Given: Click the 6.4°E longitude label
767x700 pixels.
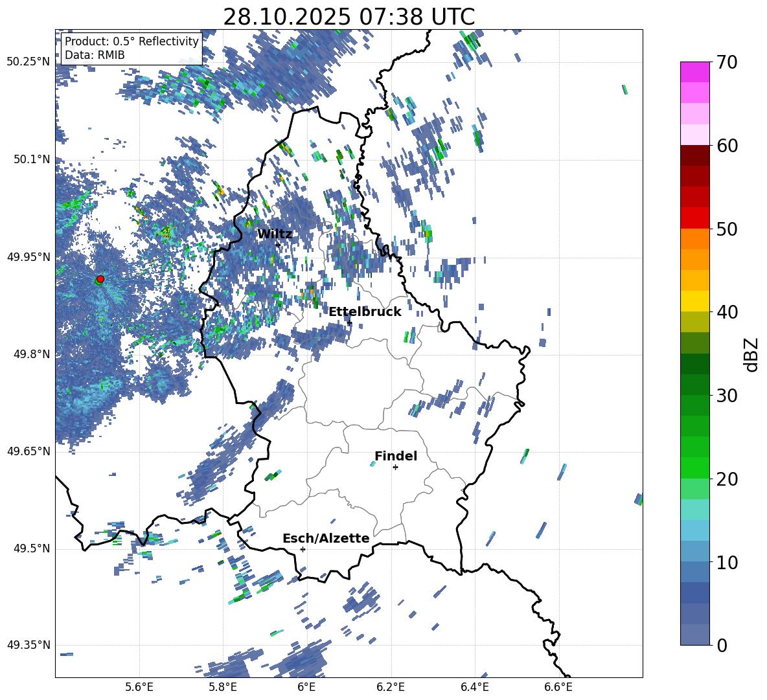Looking at the screenshot, I should [475, 687].
